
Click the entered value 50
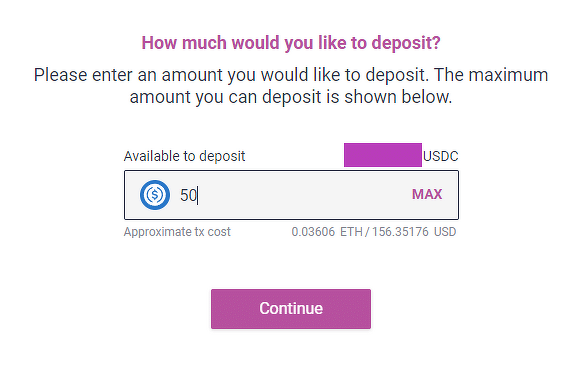[x=188, y=195]
